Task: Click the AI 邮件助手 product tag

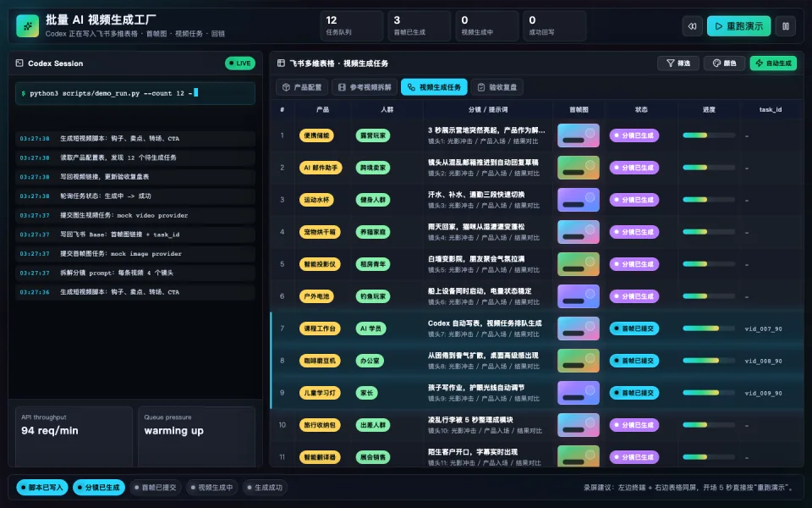Action: 321,168
